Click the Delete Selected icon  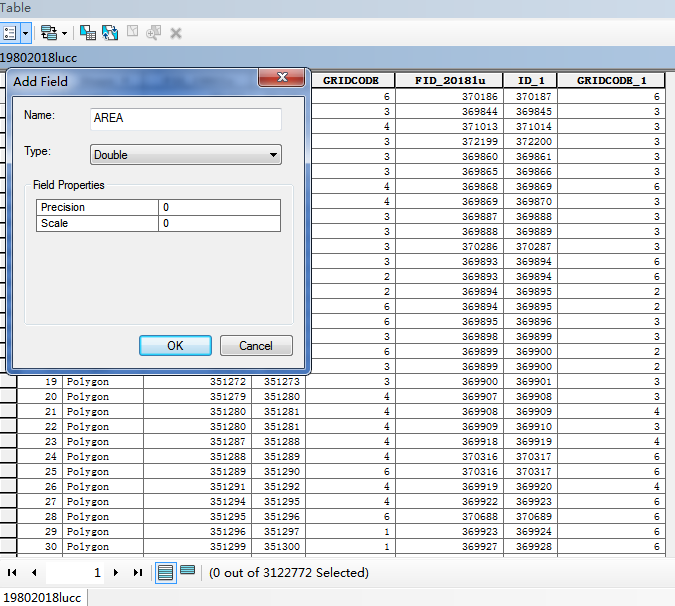pyautogui.click(x=176, y=33)
